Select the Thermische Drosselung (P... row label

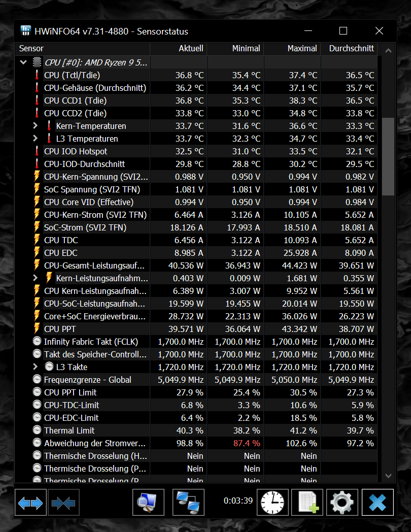click(x=95, y=469)
